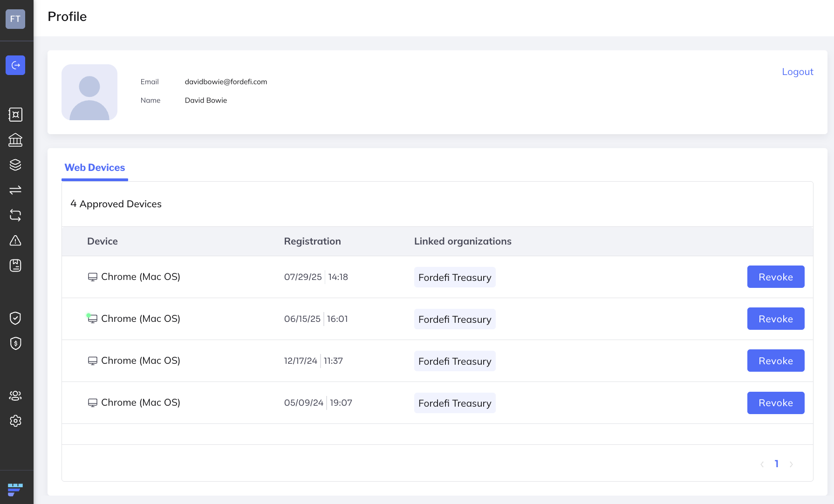The image size is (834, 504).
Task: Revoke the device registered 05/09/24
Action: pyautogui.click(x=775, y=403)
